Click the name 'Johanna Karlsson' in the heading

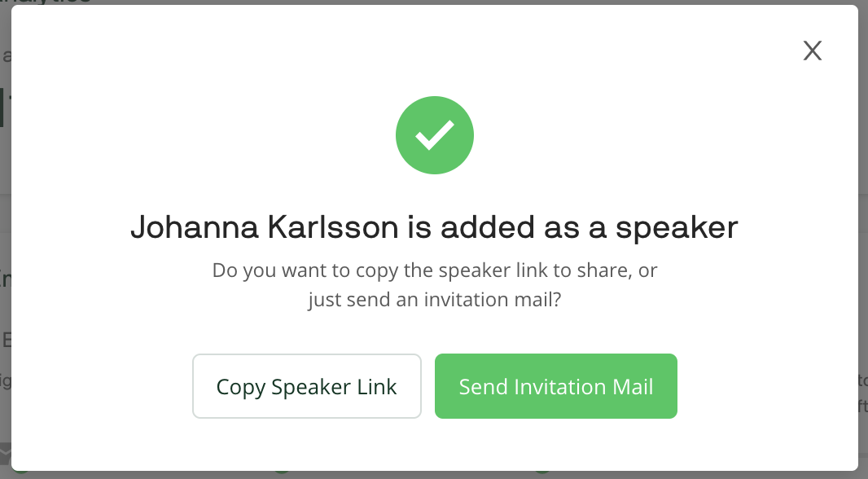[265, 227]
